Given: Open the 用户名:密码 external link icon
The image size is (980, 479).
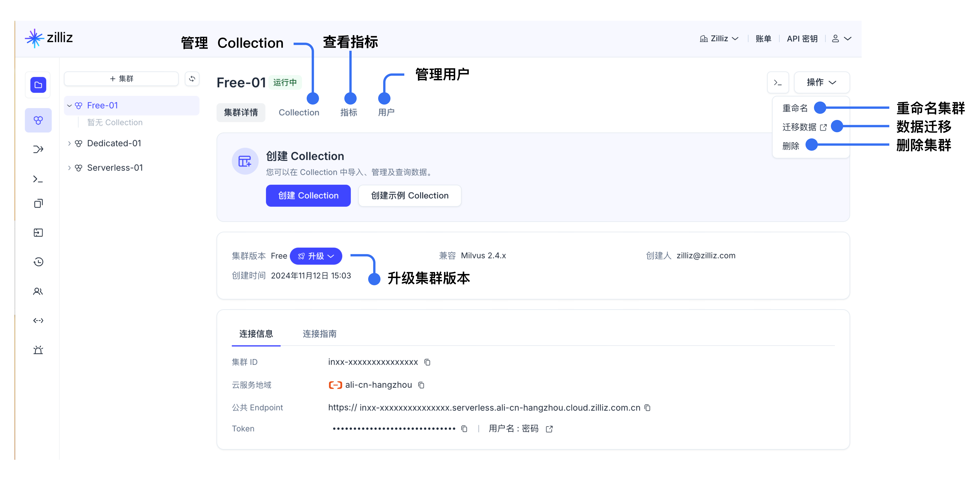Looking at the screenshot, I should (x=549, y=429).
